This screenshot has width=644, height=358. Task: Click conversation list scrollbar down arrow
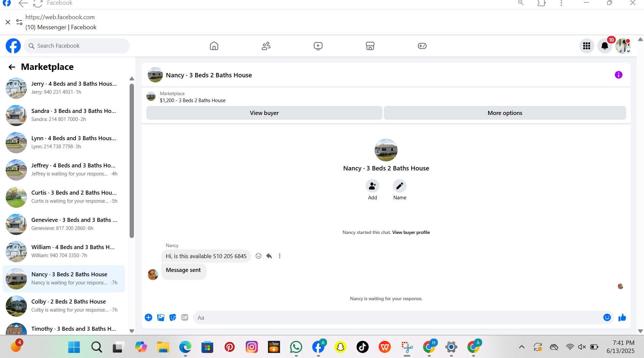[132, 331]
